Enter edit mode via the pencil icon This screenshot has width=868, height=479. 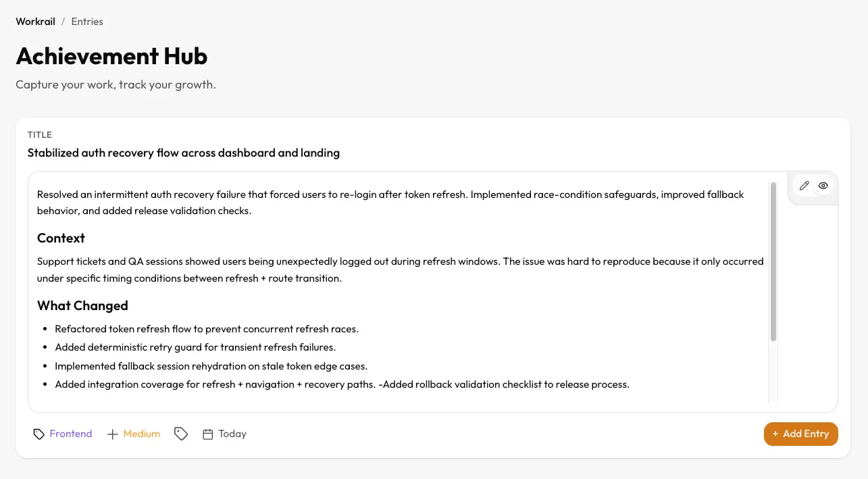pos(804,185)
